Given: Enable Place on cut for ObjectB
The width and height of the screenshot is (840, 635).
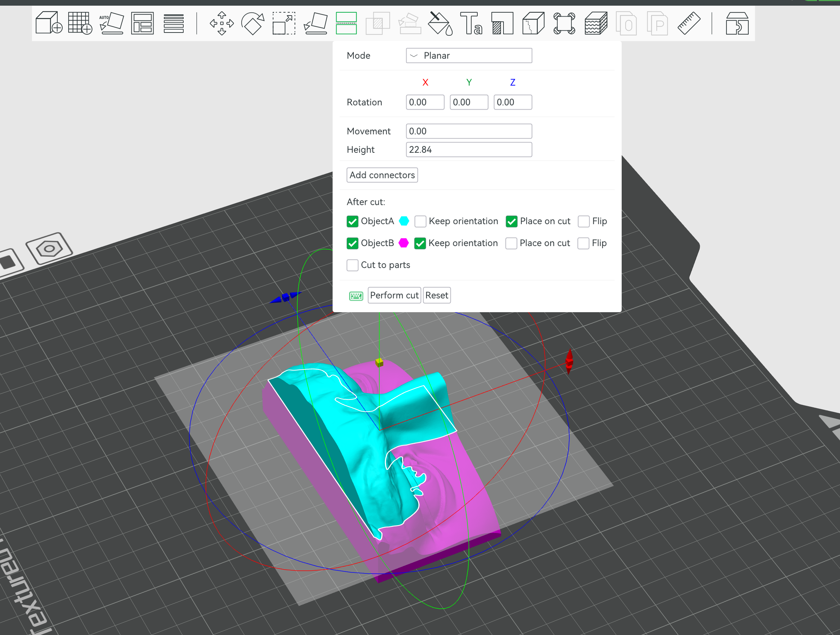Looking at the screenshot, I should click(x=511, y=243).
